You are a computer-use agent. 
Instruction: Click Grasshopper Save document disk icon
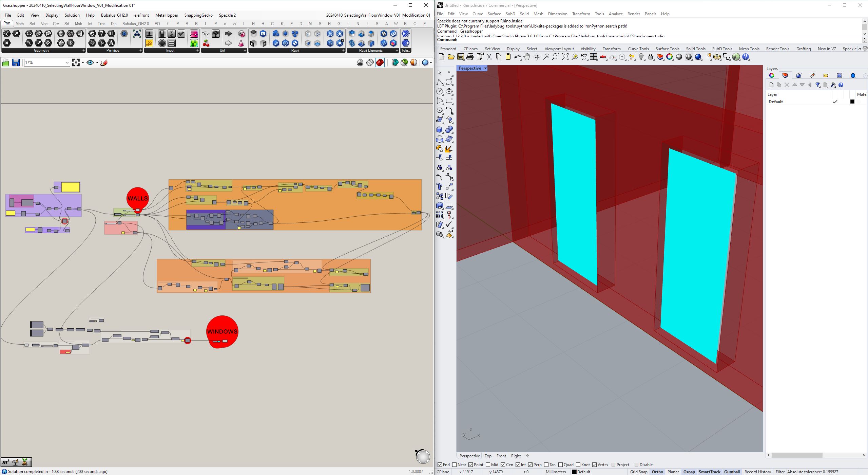pyautogui.click(x=16, y=62)
